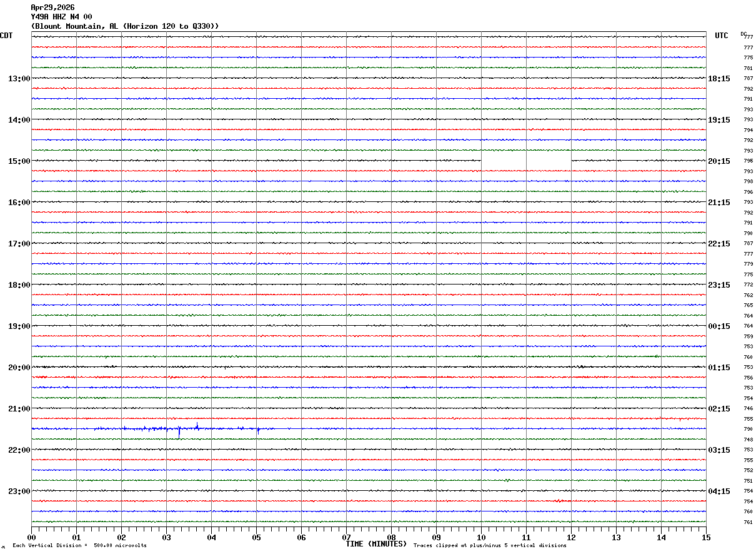Viewport: 756px width, 554px height.
Task: Click the TIME (MINUTES) axis title
Action: pos(376,544)
